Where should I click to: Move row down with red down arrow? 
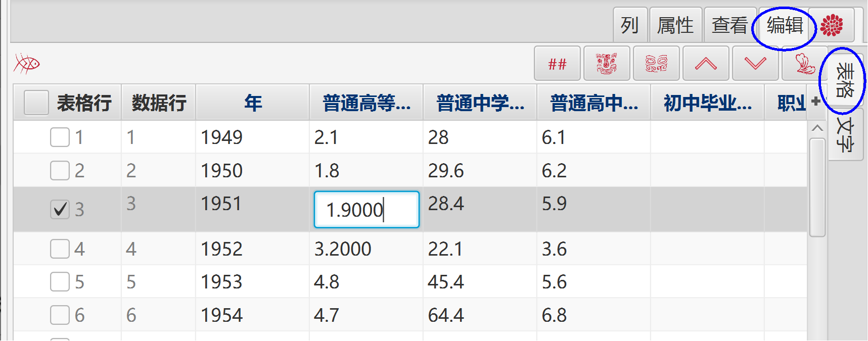(x=755, y=64)
